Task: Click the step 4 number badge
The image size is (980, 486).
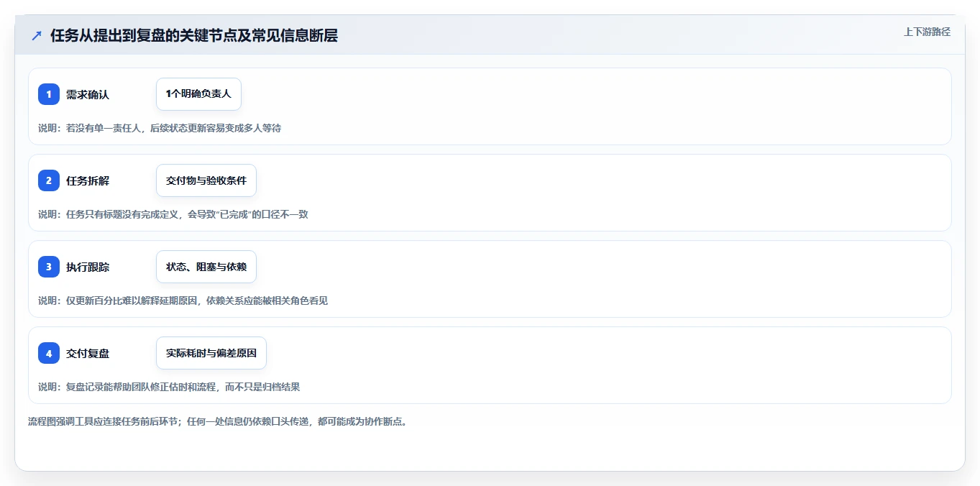Action: pyautogui.click(x=49, y=353)
